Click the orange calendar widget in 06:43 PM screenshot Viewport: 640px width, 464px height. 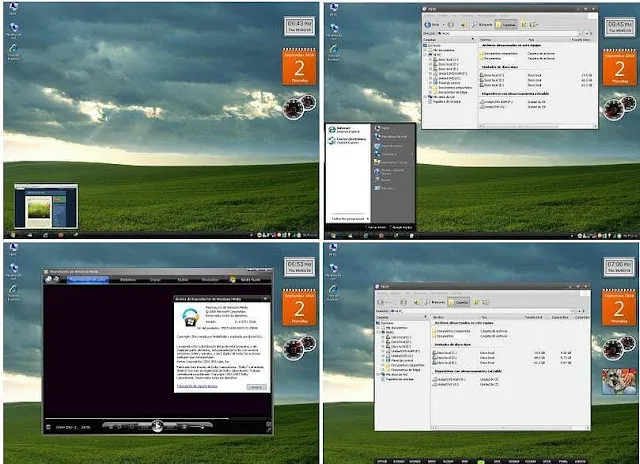[x=299, y=67]
